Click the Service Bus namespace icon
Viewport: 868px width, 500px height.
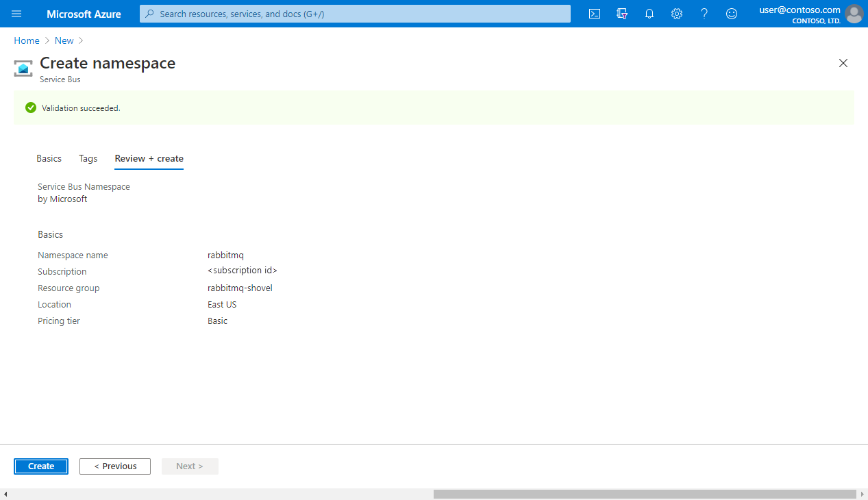tap(23, 68)
